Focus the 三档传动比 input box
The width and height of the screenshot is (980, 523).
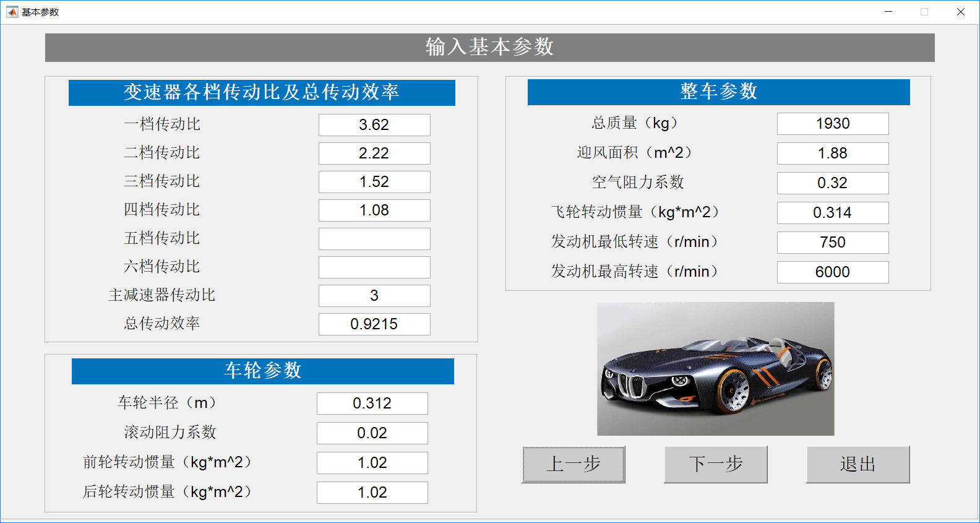pos(374,182)
